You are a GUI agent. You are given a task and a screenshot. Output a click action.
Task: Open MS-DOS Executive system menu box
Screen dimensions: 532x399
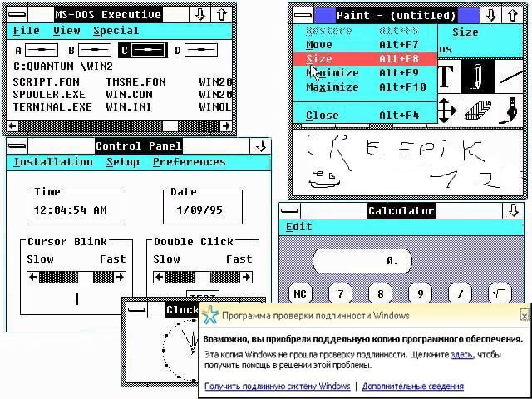pos(17,15)
